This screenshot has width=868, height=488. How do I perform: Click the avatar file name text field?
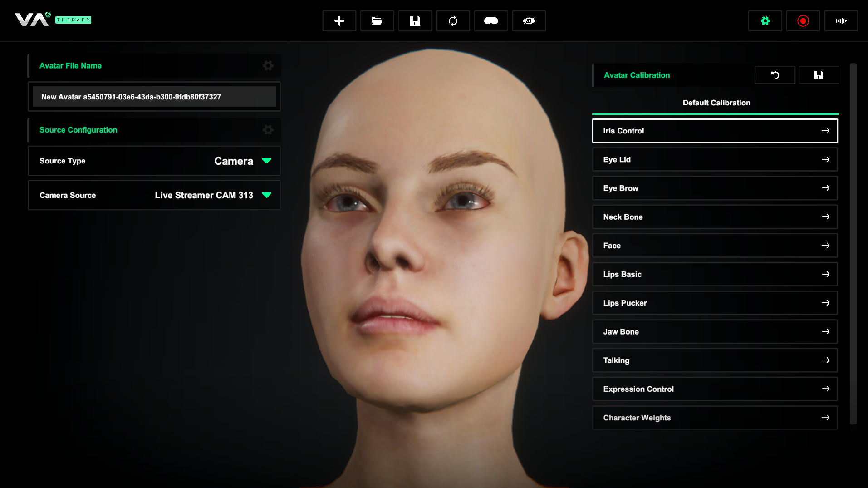[x=154, y=97]
